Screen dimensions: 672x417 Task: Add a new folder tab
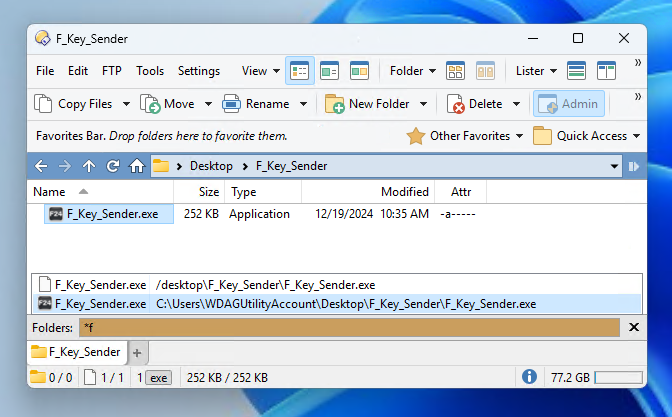tap(137, 353)
